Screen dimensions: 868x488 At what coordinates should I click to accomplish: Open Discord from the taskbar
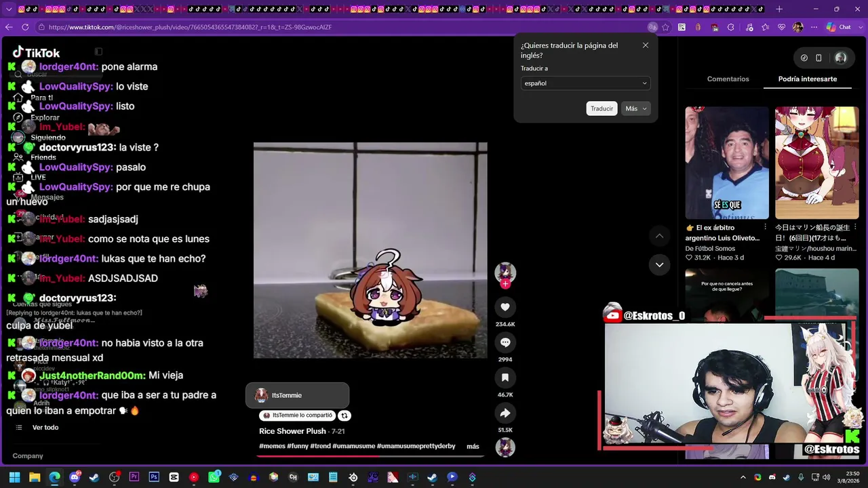pyautogui.click(x=75, y=477)
